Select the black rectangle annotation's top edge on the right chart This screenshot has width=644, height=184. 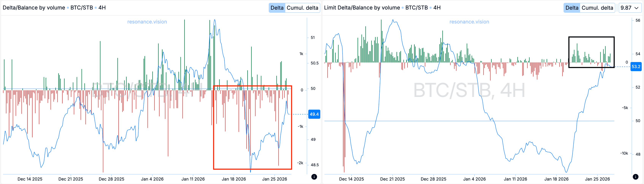coord(591,37)
